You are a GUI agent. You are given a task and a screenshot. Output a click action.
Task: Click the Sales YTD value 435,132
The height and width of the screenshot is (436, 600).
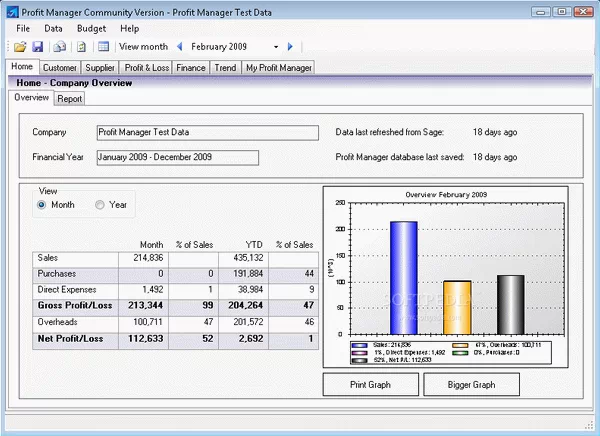[x=248, y=258]
